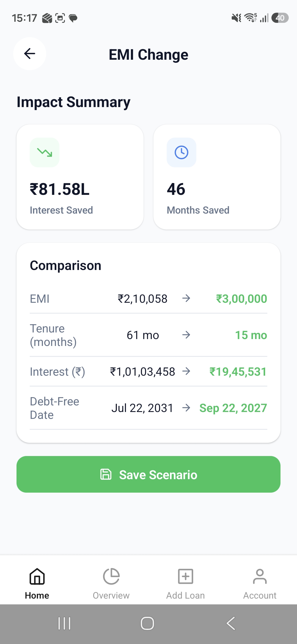This screenshot has height=644, width=297.
Task: Go back using the arrow button
Action: coord(29,54)
